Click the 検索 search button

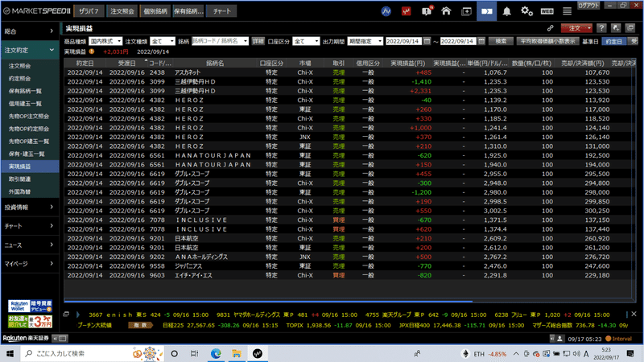(x=501, y=42)
